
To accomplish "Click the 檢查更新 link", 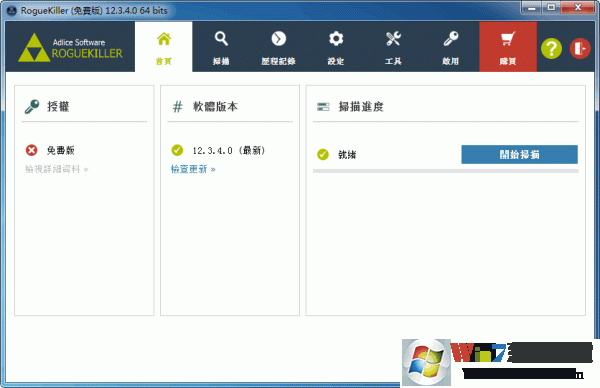I will [x=193, y=169].
